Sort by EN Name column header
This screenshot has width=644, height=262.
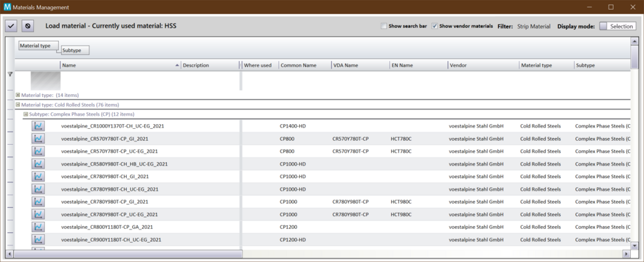[418, 65]
